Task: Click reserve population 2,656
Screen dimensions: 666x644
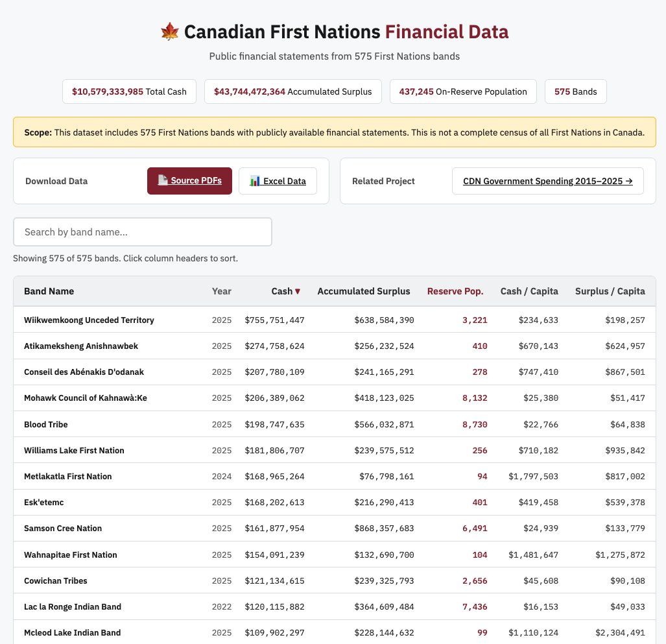Action: pyautogui.click(x=475, y=580)
